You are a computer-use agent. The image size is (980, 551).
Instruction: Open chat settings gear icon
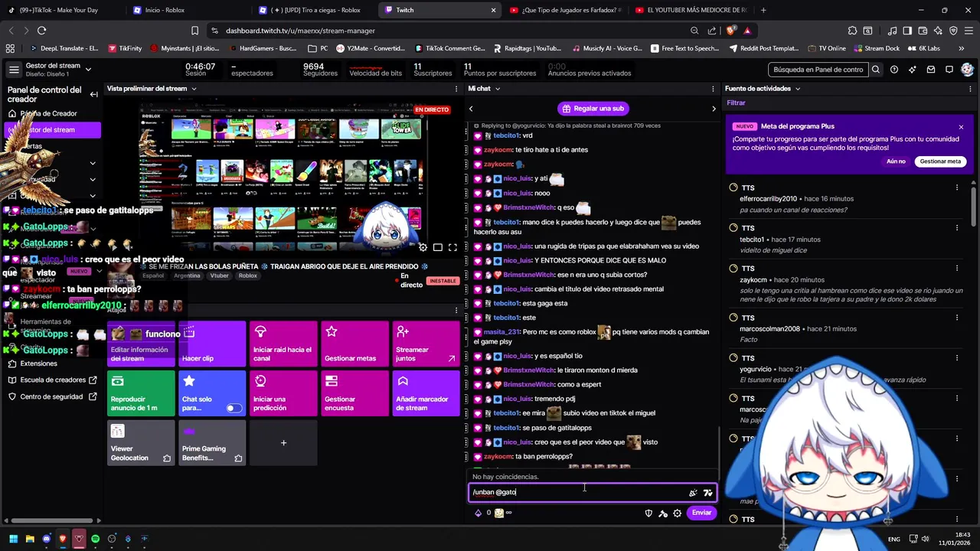(x=677, y=514)
